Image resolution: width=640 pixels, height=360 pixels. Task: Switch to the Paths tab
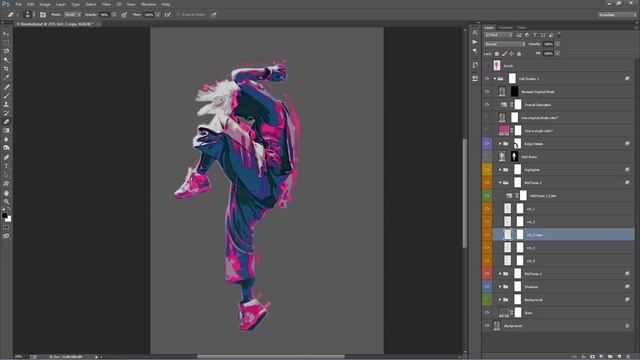[x=522, y=28]
